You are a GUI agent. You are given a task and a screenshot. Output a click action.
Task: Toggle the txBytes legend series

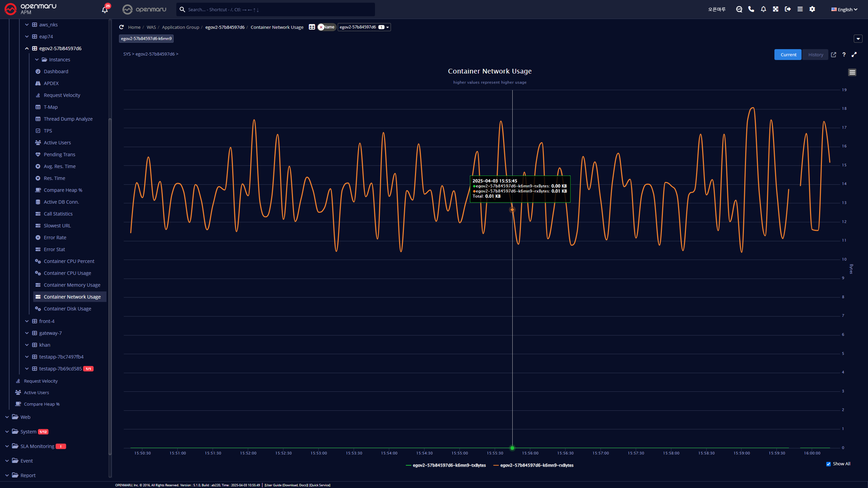tap(448, 465)
